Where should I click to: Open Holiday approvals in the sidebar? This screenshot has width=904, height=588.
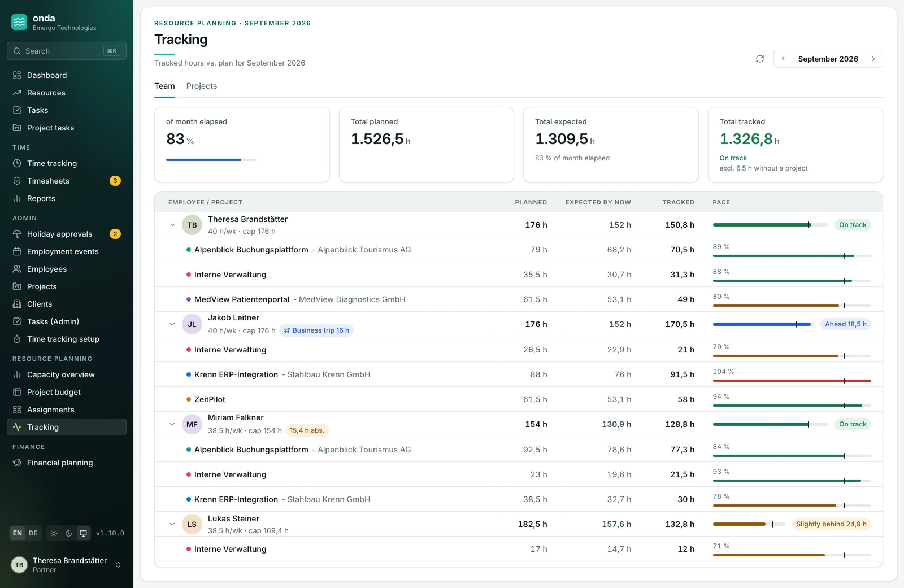[x=67, y=234]
